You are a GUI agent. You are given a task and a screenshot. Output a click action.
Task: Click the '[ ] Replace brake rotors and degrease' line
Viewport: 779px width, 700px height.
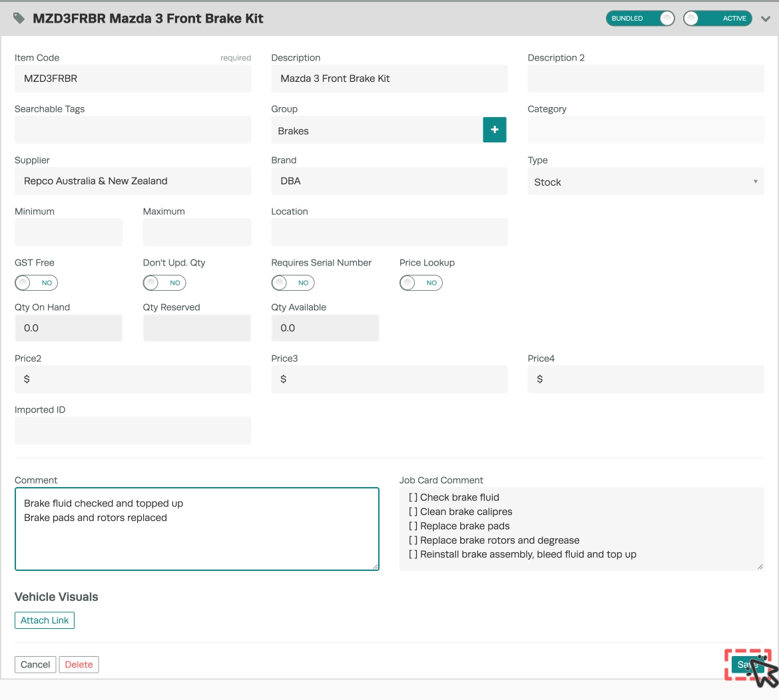(494, 540)
